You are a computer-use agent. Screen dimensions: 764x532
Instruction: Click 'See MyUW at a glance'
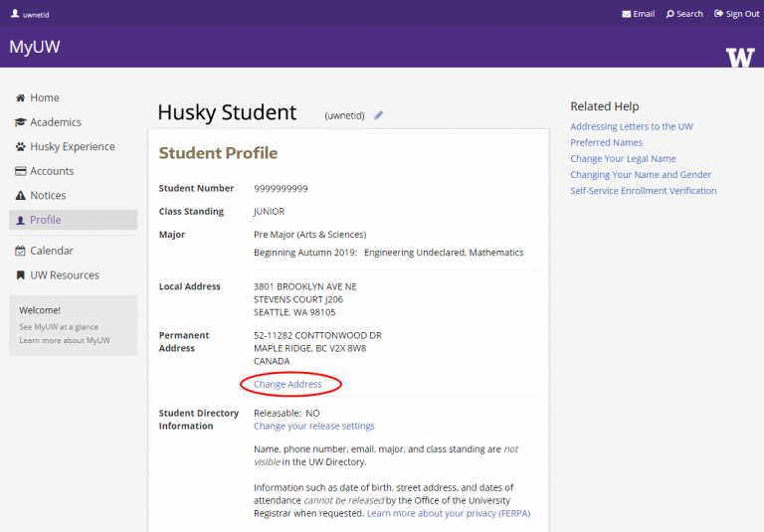click(x=58, y=326)
